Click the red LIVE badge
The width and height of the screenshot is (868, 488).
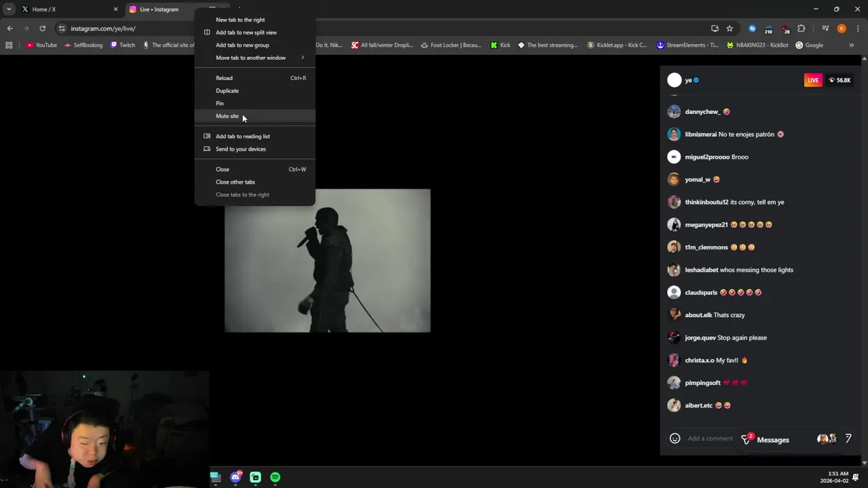point(813,80)
